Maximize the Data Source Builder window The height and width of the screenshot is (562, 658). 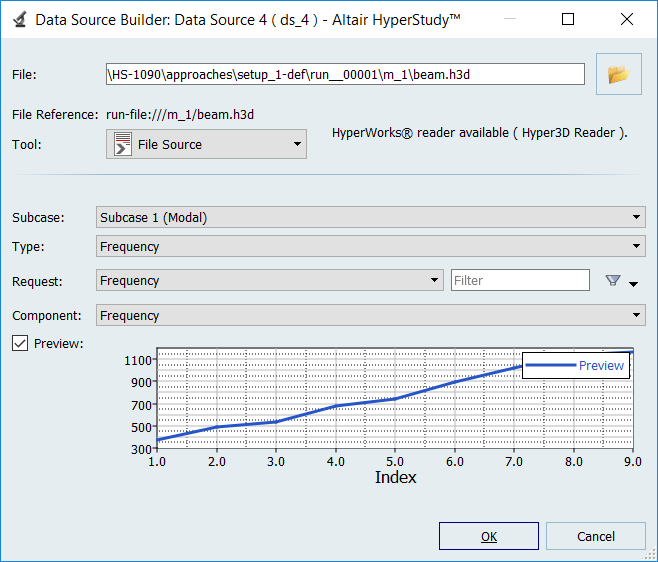(568, 19)
